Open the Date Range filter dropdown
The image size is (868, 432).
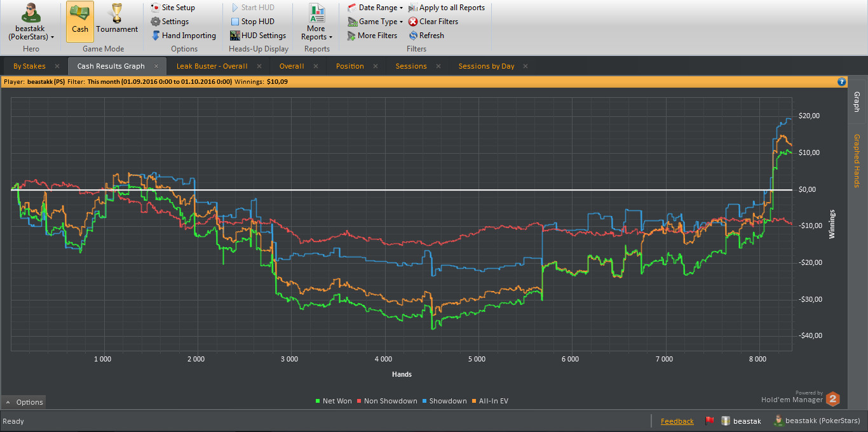tap(375, 8)
